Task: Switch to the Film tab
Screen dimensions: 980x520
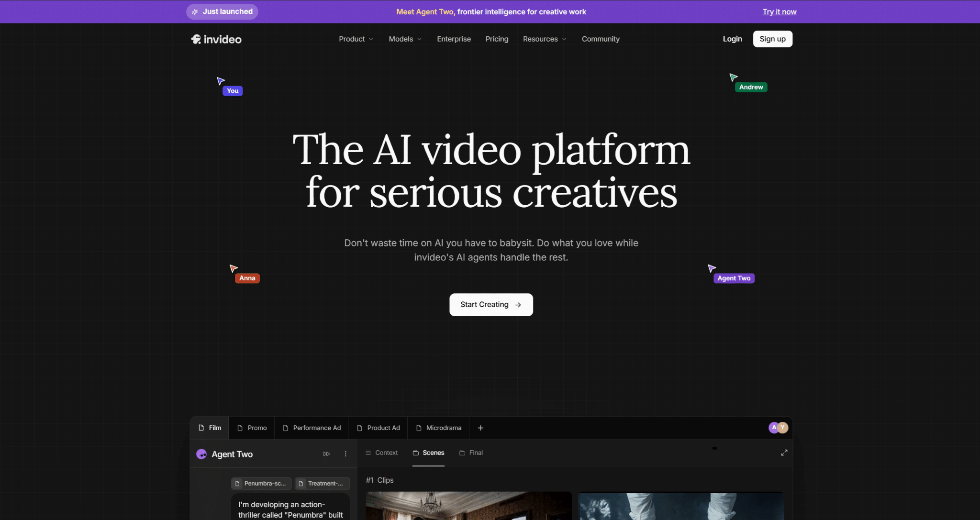Action: 210,428
